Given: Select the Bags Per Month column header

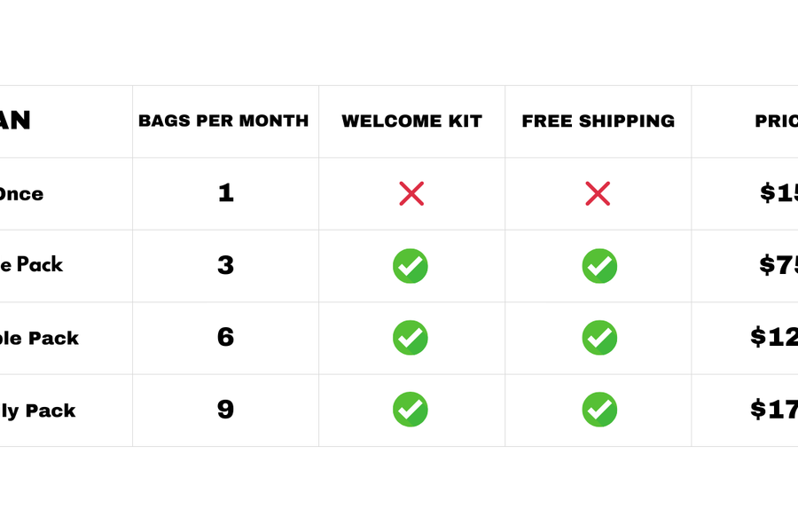Looking at the screenshot, I should pyautogui.click(x=223, y=121).
